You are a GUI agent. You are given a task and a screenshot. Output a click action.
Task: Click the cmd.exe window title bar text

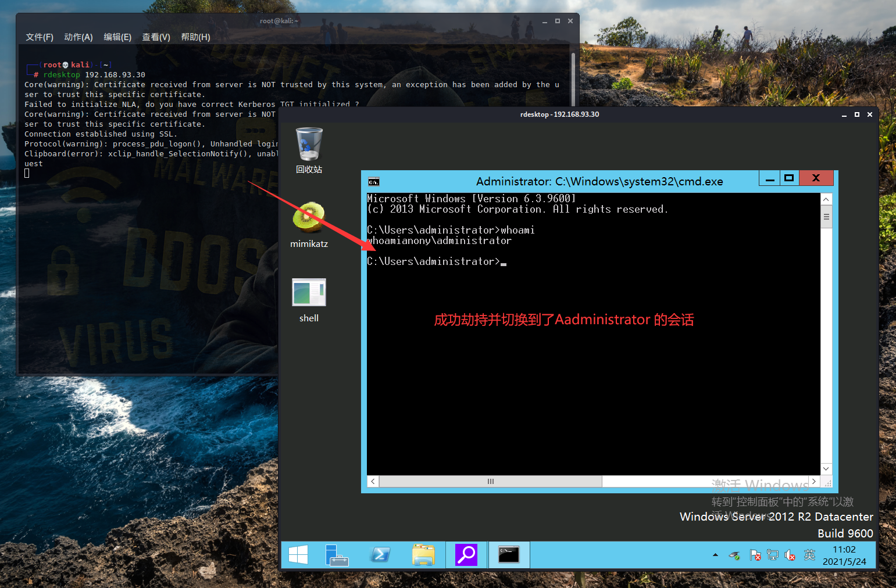599,181
